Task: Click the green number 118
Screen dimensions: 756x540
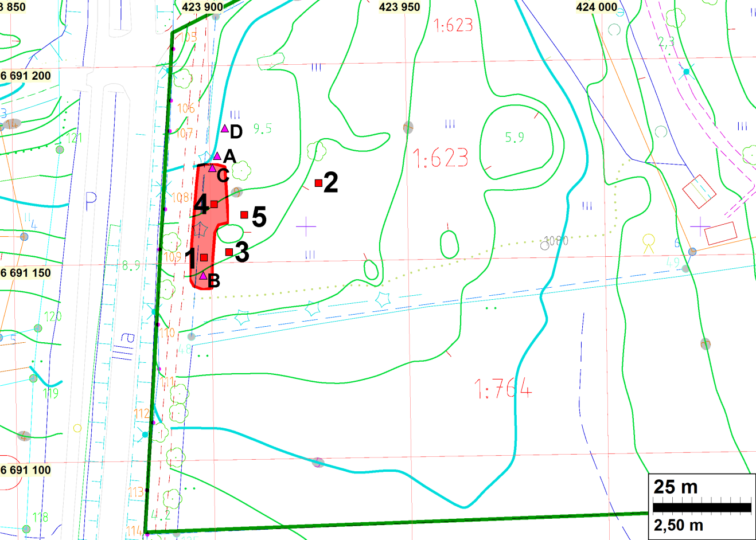Action: pyautogui.click(x=40, y=518)
